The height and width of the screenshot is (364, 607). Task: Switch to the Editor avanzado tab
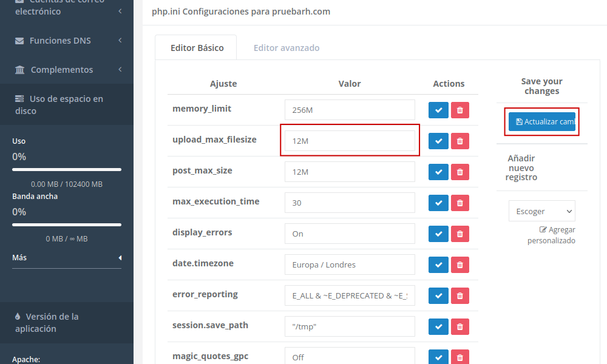pos(287,48)
